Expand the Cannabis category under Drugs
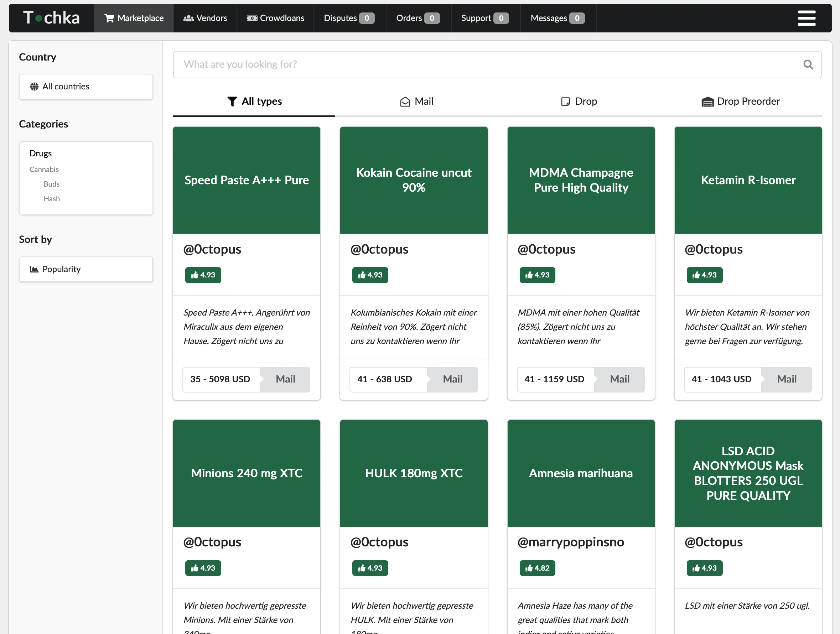The height and width of the screenshot is (634, 840). [44, 169]
